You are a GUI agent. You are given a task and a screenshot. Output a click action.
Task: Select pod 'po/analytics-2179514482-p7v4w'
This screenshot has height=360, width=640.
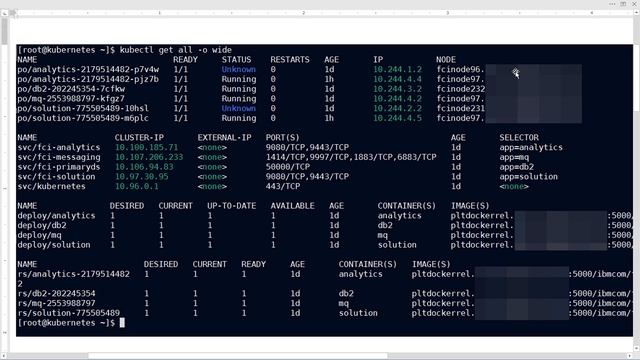coord(88,69)
